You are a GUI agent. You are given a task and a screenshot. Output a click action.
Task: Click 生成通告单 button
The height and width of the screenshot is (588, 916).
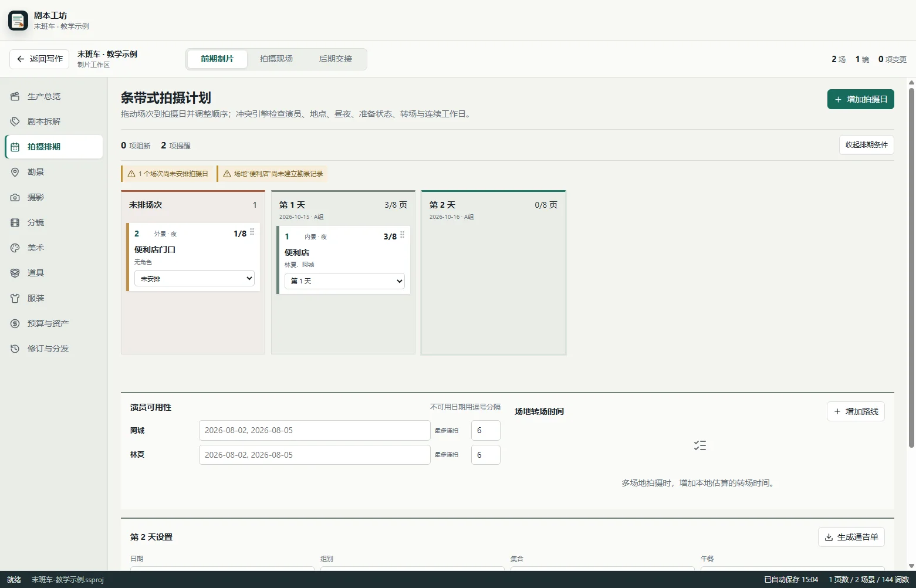pos(851,537)
